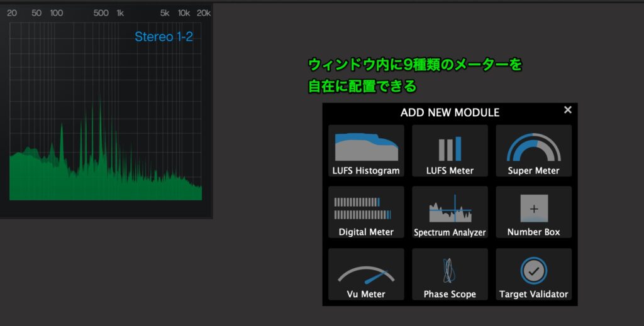This screenshot has height=326, width=644.
Task: Click the 10k frequency axis label
Action: 184,13
